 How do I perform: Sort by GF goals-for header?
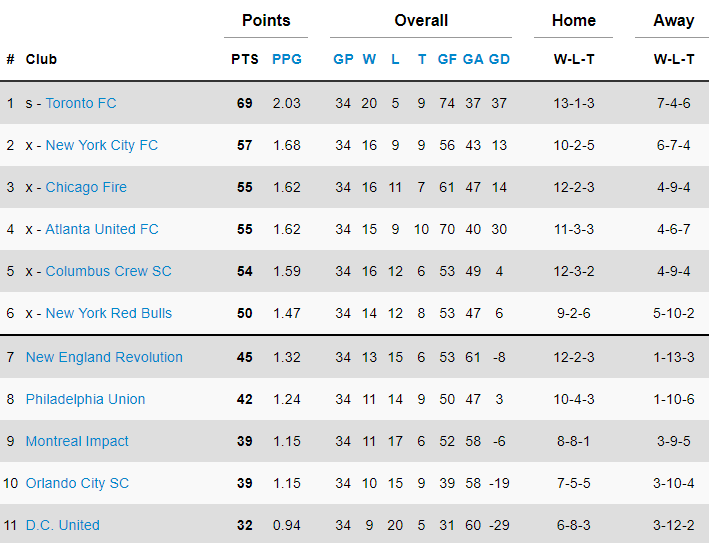[x=447, y=59]
